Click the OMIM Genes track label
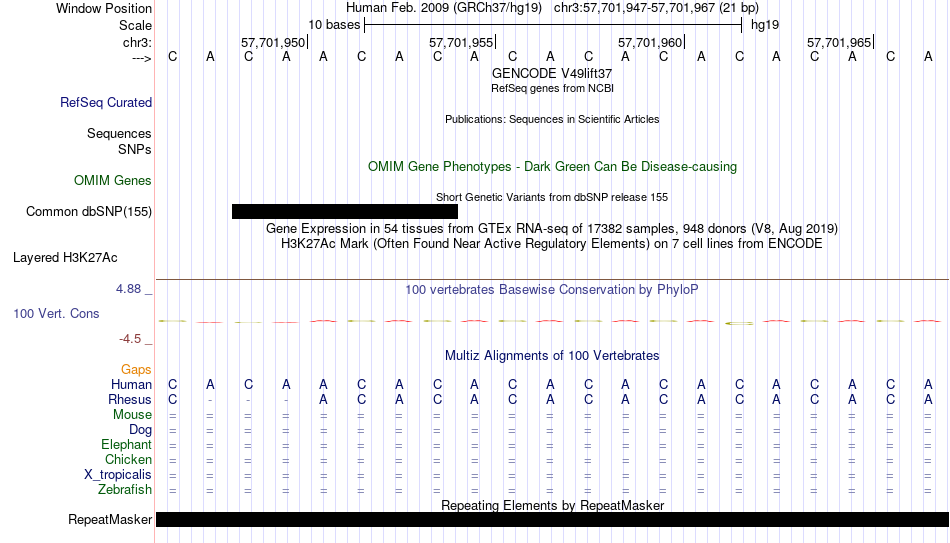The image size is (950, 543). coord(112,181)
